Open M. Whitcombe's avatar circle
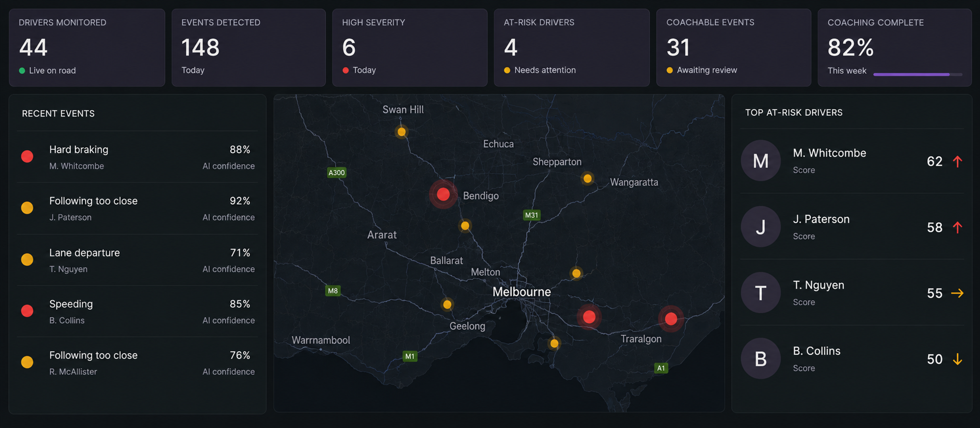This screenshot has width=980, height=428. tap(761, 161)
